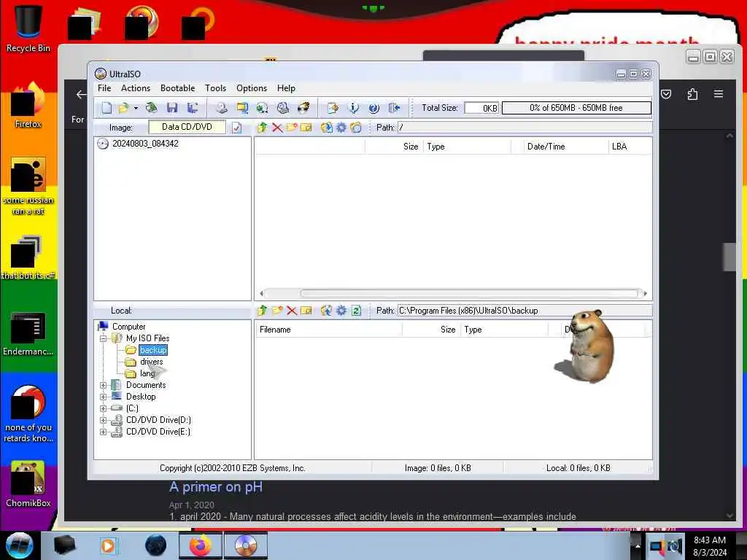The image size is (747, 560).
Task: Click the About info icon in toolbar
Action: [353, 108]
